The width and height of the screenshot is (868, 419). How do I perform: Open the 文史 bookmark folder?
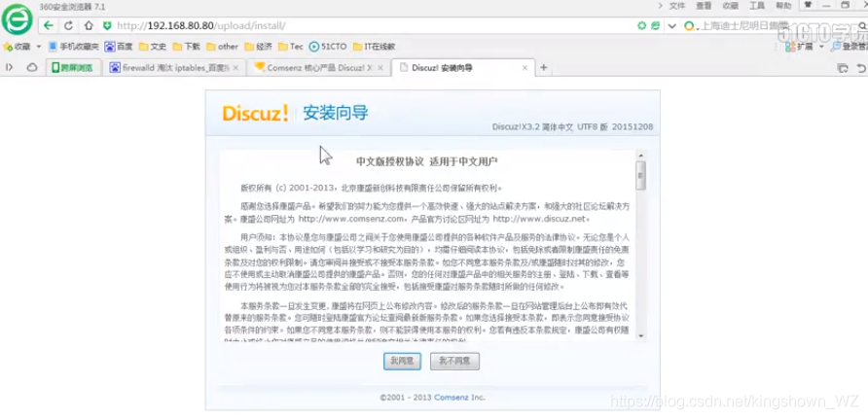tap(153, 47)
